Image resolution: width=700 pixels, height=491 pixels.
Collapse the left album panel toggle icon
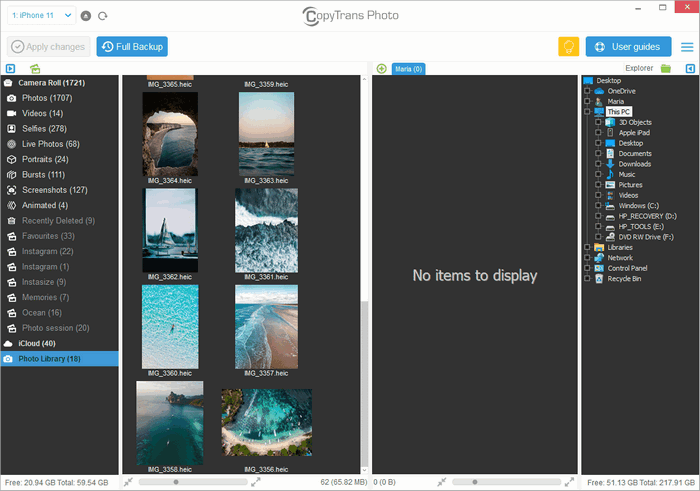(x=10, y=68)
